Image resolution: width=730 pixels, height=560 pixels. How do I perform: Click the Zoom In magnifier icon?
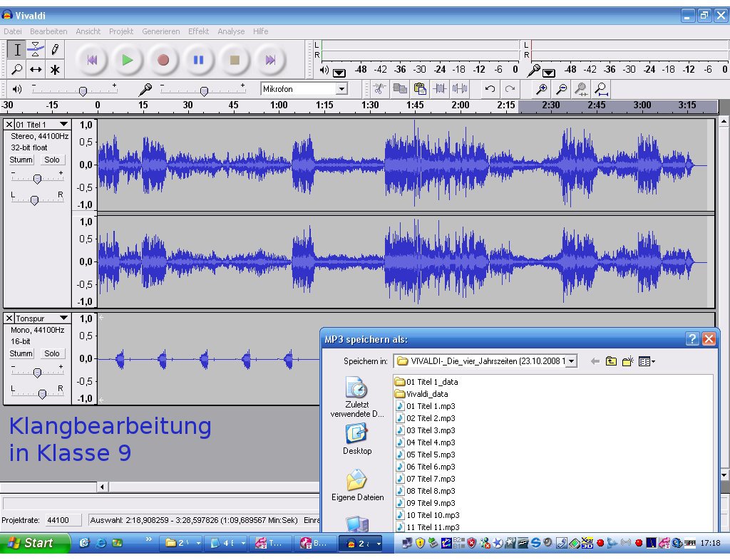tap(542, 89)
